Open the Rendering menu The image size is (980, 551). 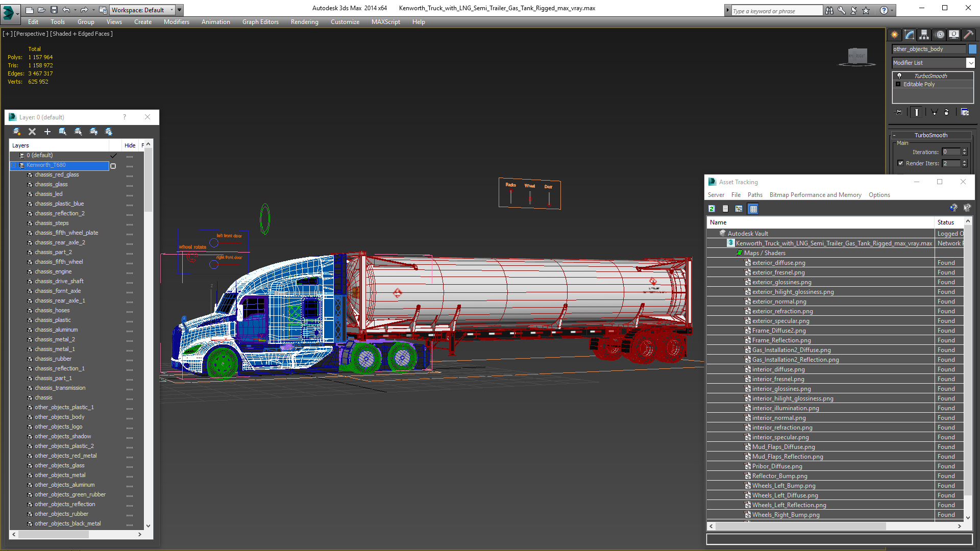[x=304, y=22]
